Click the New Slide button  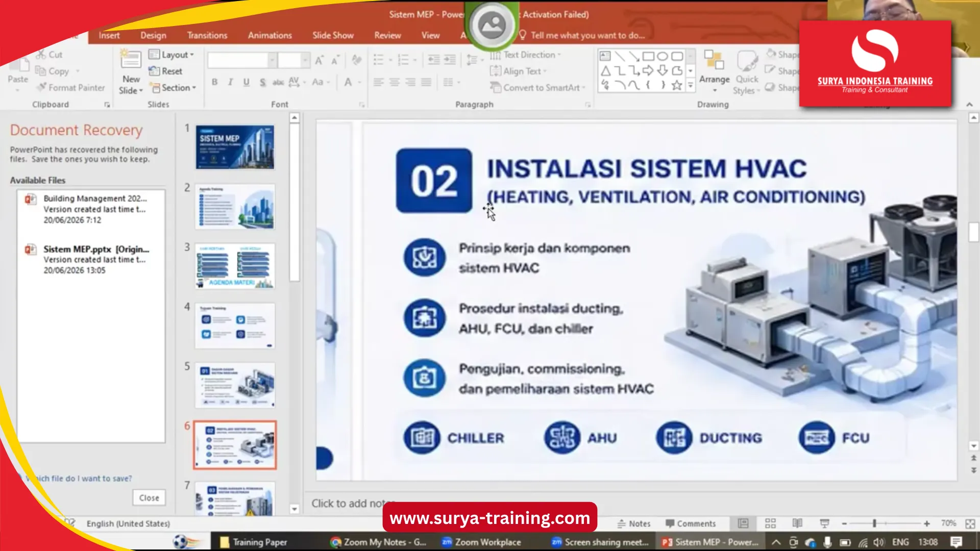[131, 72]
